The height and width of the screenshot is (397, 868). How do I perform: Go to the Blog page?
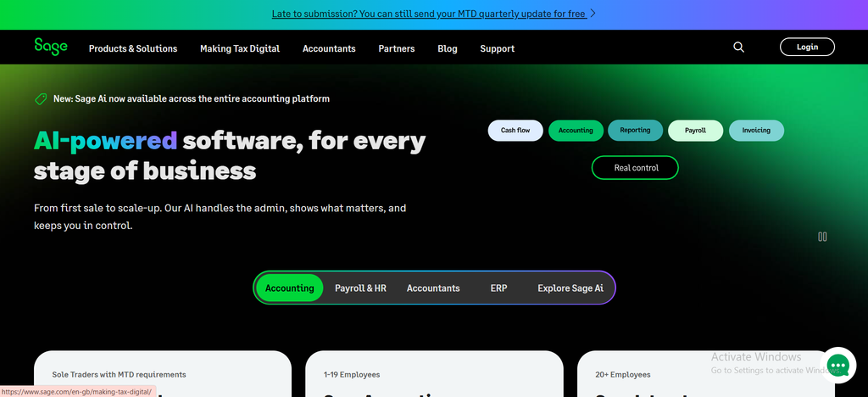pos(448,48)
